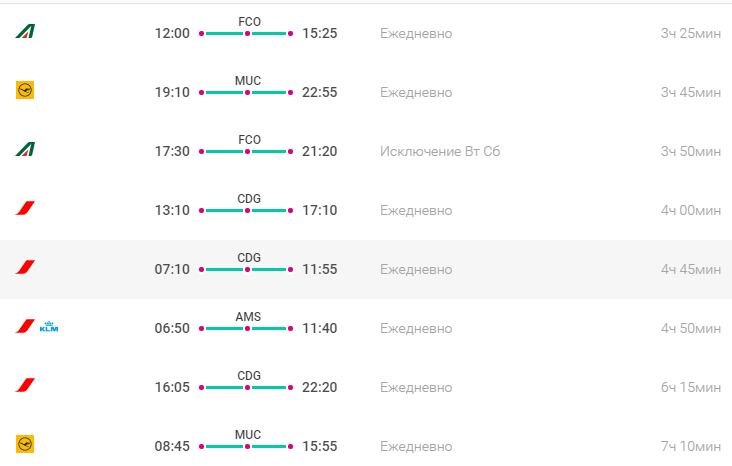Click departure time 17:30
This screenshot has width=732, height=466.
pos(172,151)
